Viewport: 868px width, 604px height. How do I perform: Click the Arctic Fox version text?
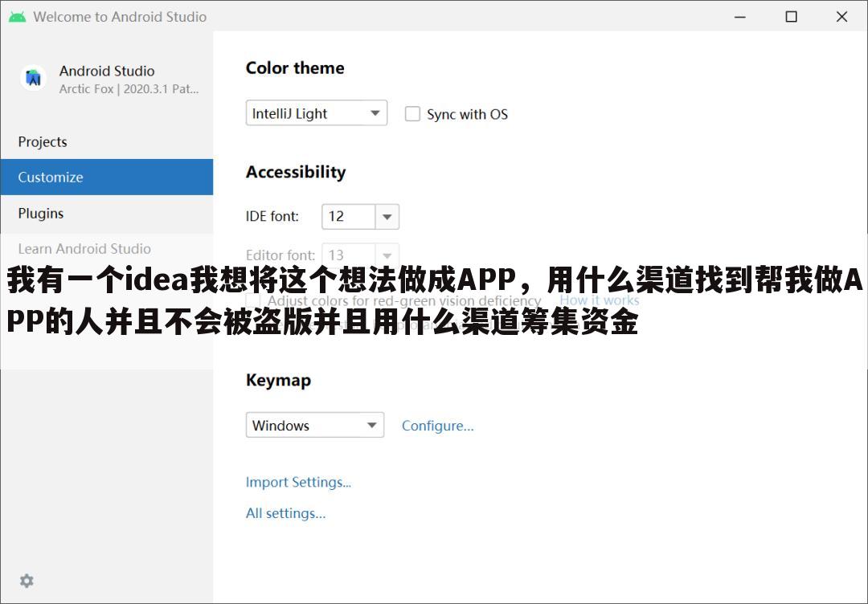[x=129, y=89]
